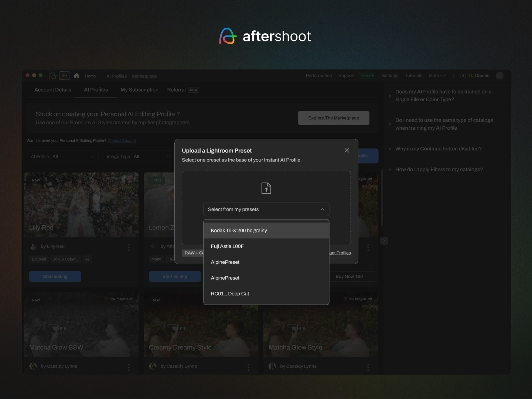Screen dimensions: 532x399
Task: Open the AI Profile filter dropdown
Action: pyautogui.click(x=62, y=157)
